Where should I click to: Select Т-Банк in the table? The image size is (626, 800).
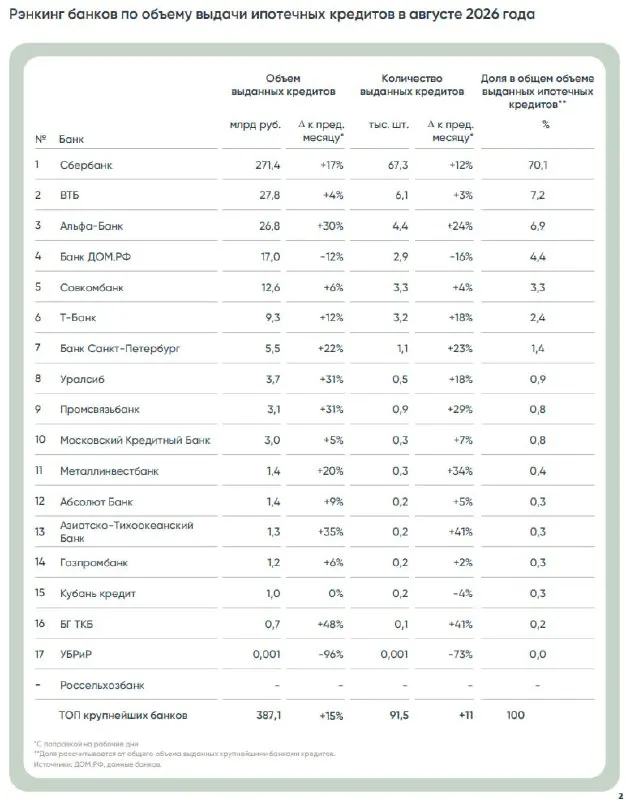(x=78, y=317)
